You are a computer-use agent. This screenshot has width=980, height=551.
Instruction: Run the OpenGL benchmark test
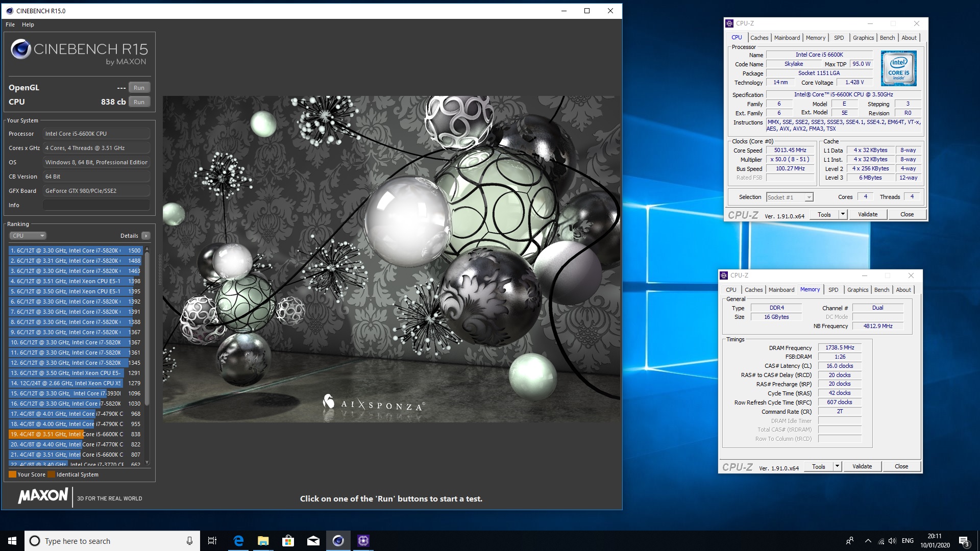(x=139, y=88)
